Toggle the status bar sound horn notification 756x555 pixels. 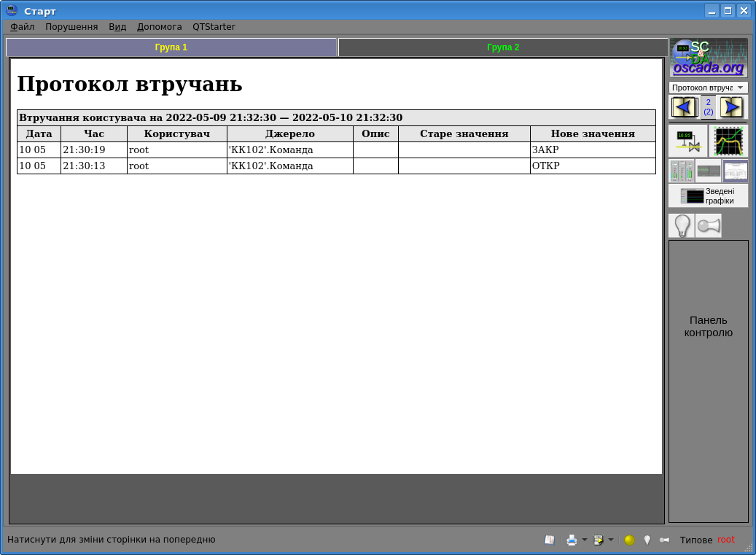[664, 540]
